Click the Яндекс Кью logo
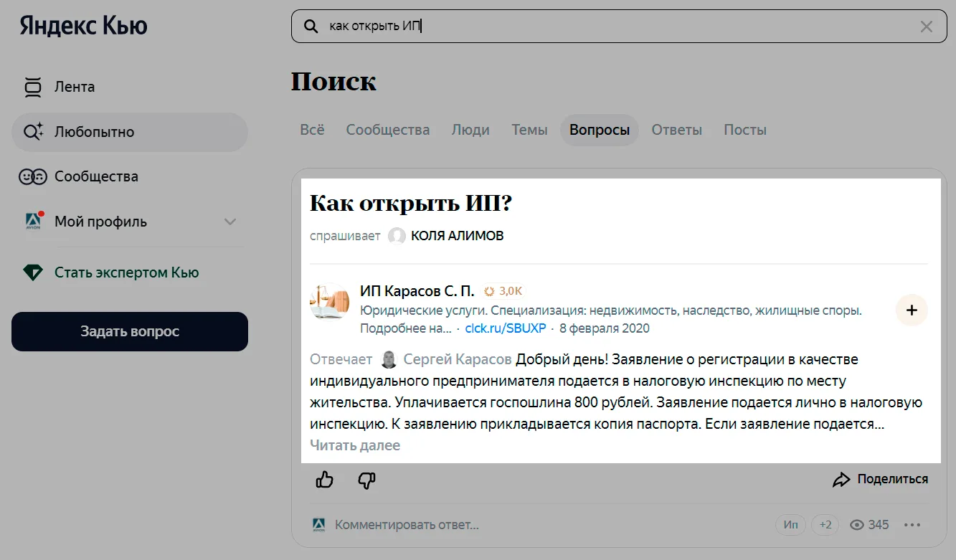The image size is (956, 560). pyautogui.click(x=83, y=26)
